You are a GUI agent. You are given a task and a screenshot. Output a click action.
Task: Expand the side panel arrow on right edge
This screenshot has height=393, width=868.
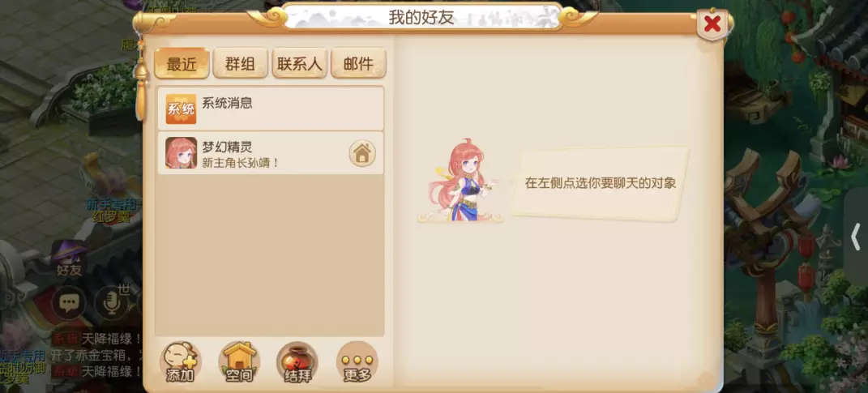856,237
